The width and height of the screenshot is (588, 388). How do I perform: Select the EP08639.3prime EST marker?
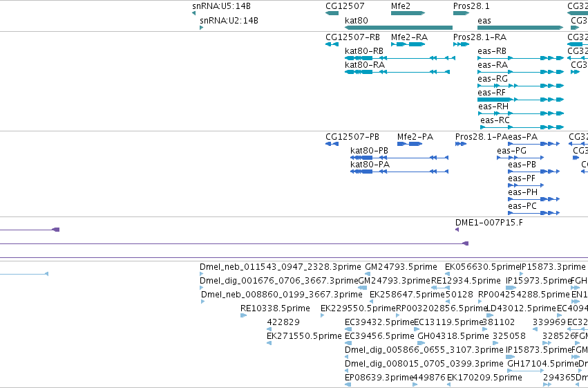click(348, 385)
